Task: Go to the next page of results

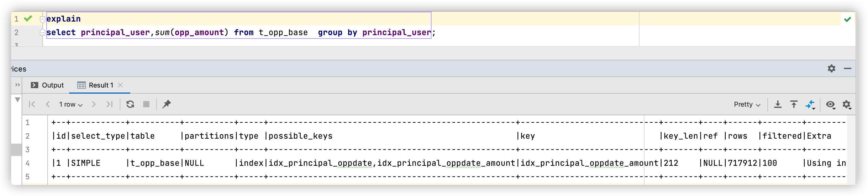Action: click(94, 104)
